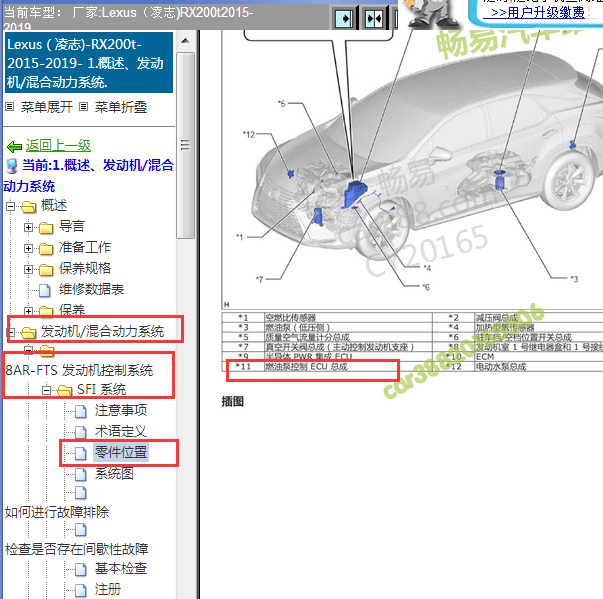Expand the 保养 tree node
Image resolution: width=603 pixels, height=599 pixels.
[28, 311]
